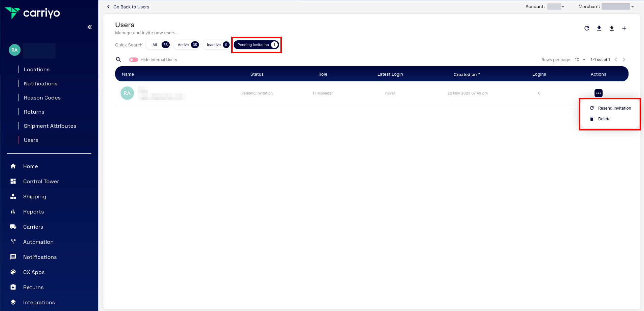Click the Reports bar chart icon
Image resolution: width=644 pixels, height=311 pixels.
[13, 211]
